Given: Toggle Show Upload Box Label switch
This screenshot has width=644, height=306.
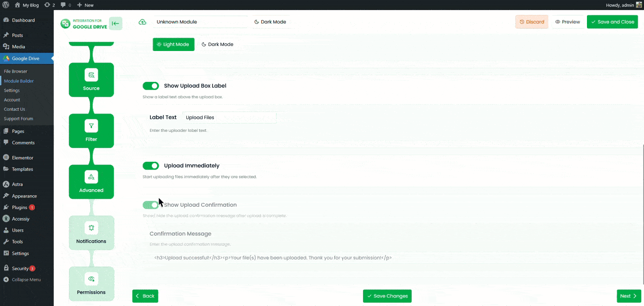Looking at the screenshot, I should 151,86.
